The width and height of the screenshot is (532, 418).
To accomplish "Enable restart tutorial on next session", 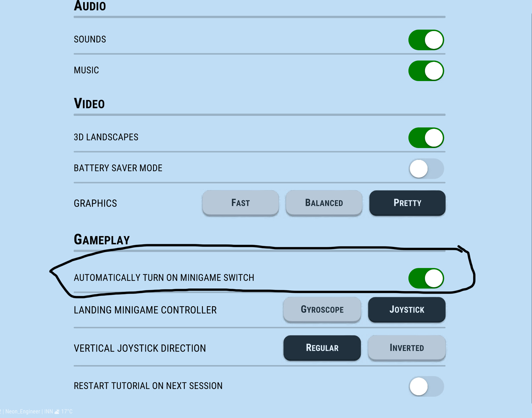I will (426, 386).
